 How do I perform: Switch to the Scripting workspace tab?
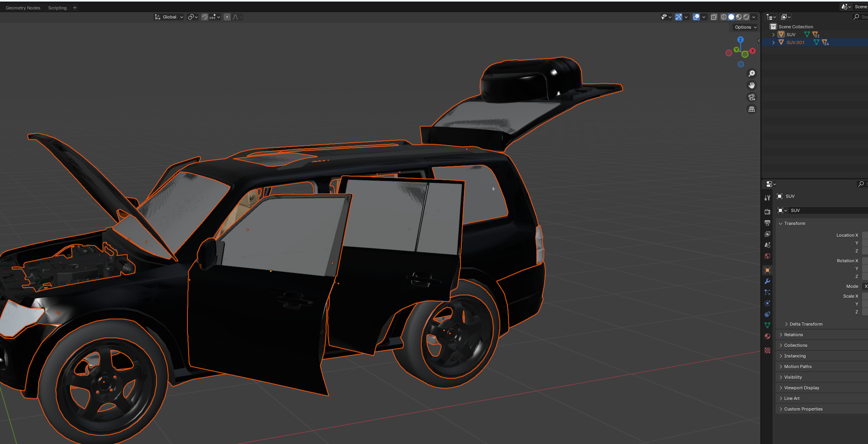pos(57,8)
